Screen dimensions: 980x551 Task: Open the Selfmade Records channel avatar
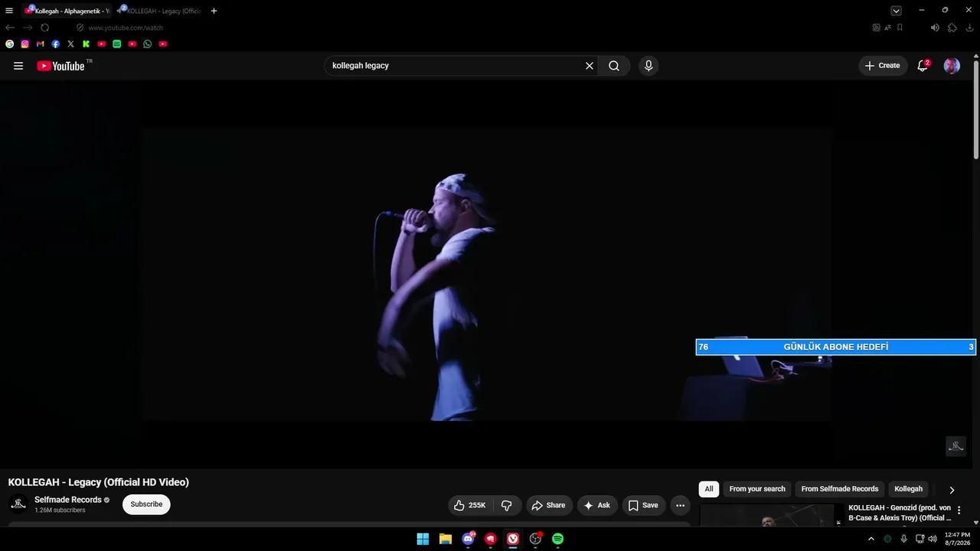click(x=18, y=504)
